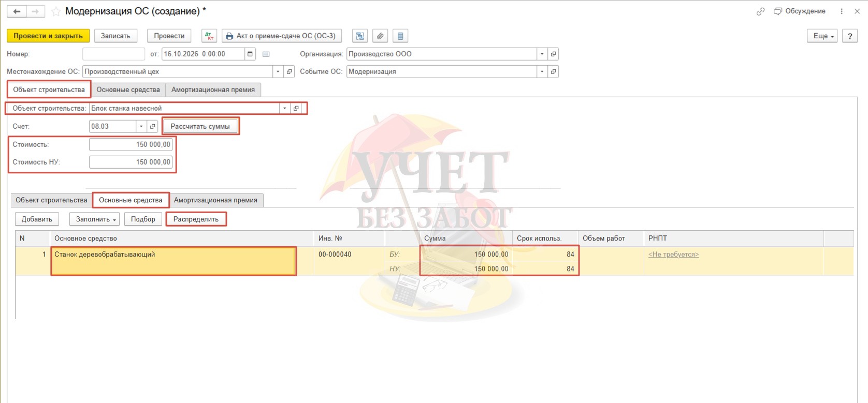Expand Объект строительства dropdown arrow
Viewport: 868px width, 403px height.
tap(284, 108)
